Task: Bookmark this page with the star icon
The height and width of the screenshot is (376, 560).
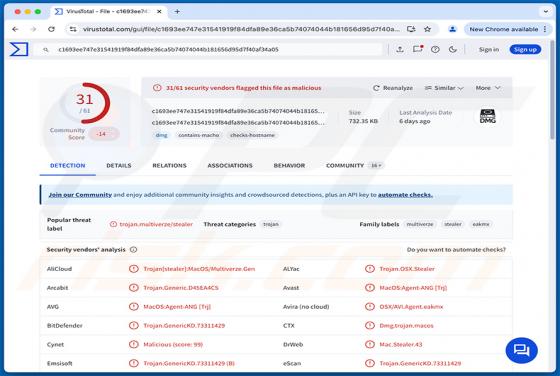Action: coord(427,29)
